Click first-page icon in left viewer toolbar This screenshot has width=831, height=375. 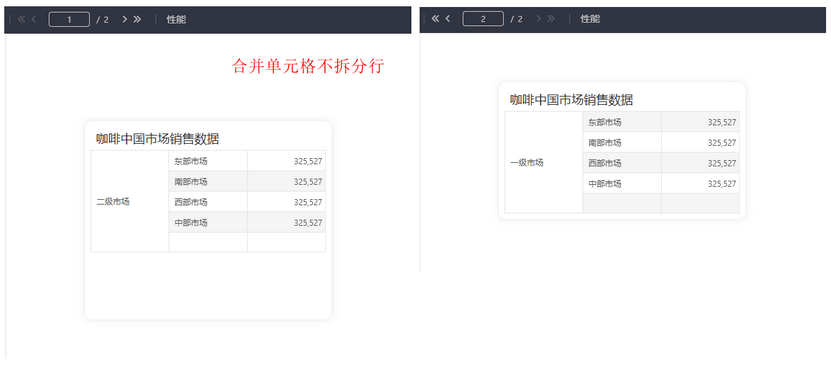pos(22,20)
